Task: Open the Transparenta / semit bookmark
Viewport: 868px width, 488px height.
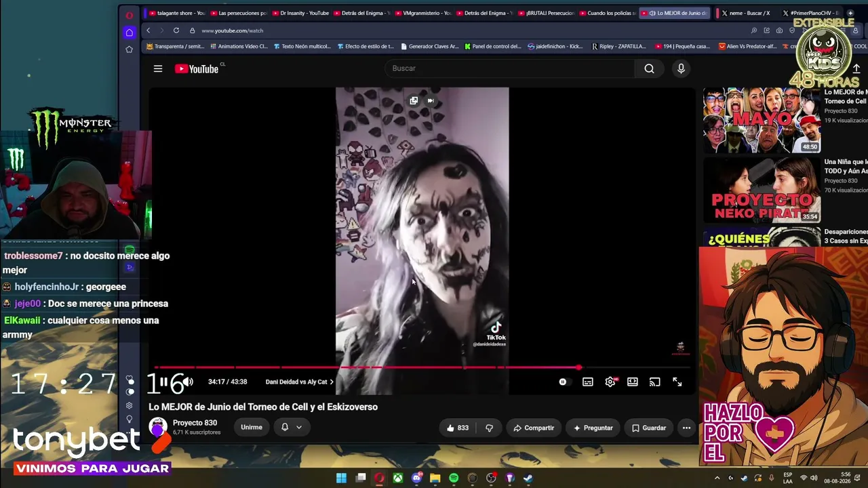Action: point(175,47)
